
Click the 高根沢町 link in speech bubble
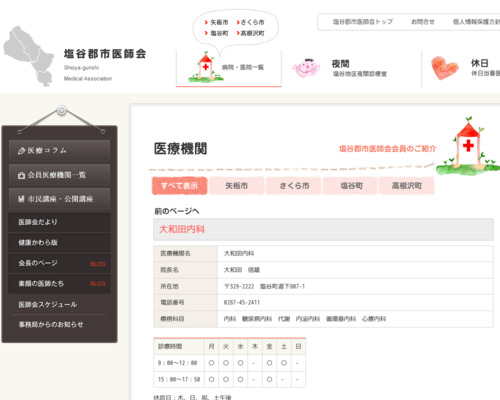pyautogui.click(x=250, y=33)
